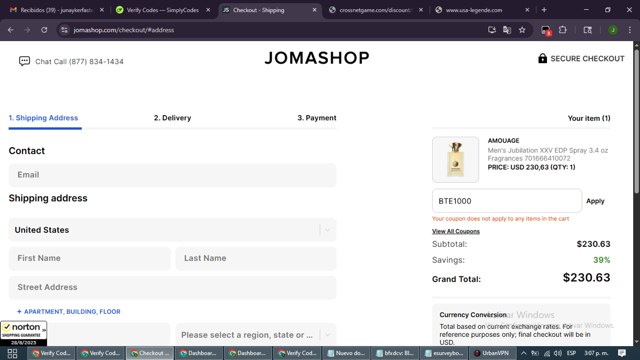Show hidden system tray icons chevron
Image resolution: width=640 pixels, height=360 pixels.
coord(523,353)
